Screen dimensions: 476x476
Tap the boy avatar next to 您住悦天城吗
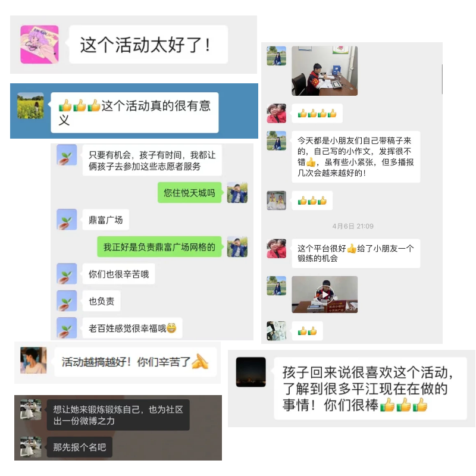(x=237, y=192)
